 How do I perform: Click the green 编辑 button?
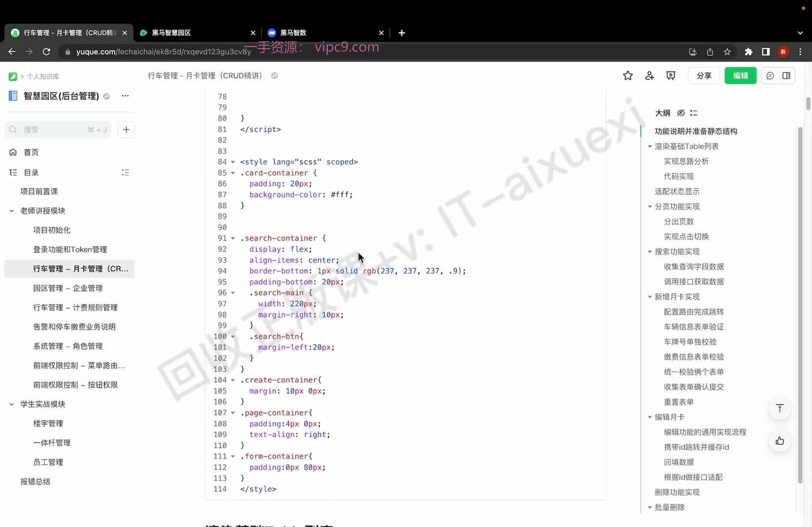click(740, 76)
